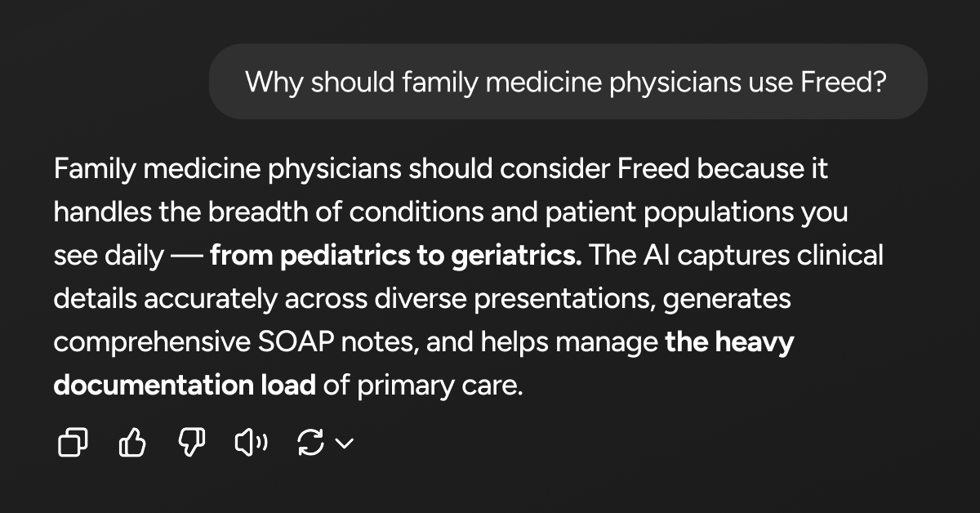Give the response a thumbs up
This screenshot has width=980, height=513.
click(x=132, y=444)
